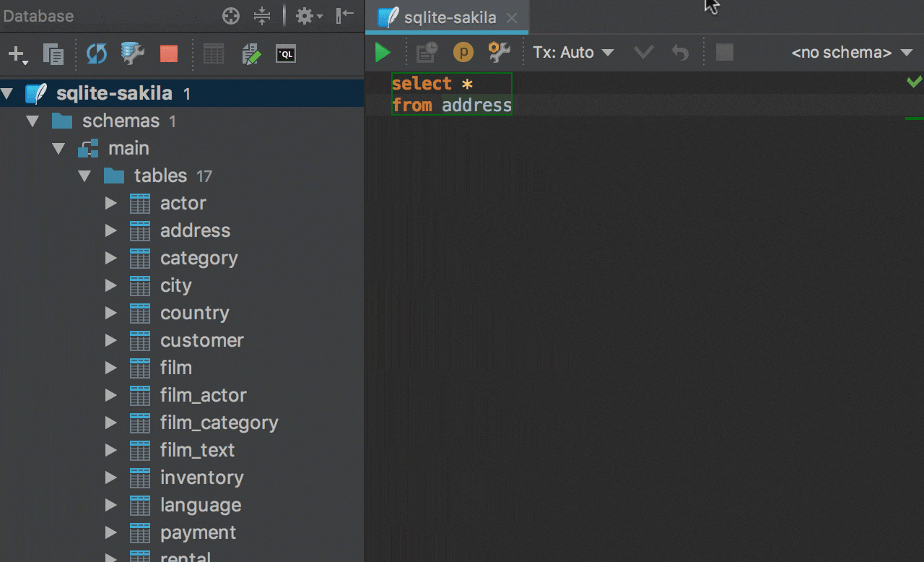This screenshot has width=924, height=562.
Task: Expand the actor table node
Action: 110,204
